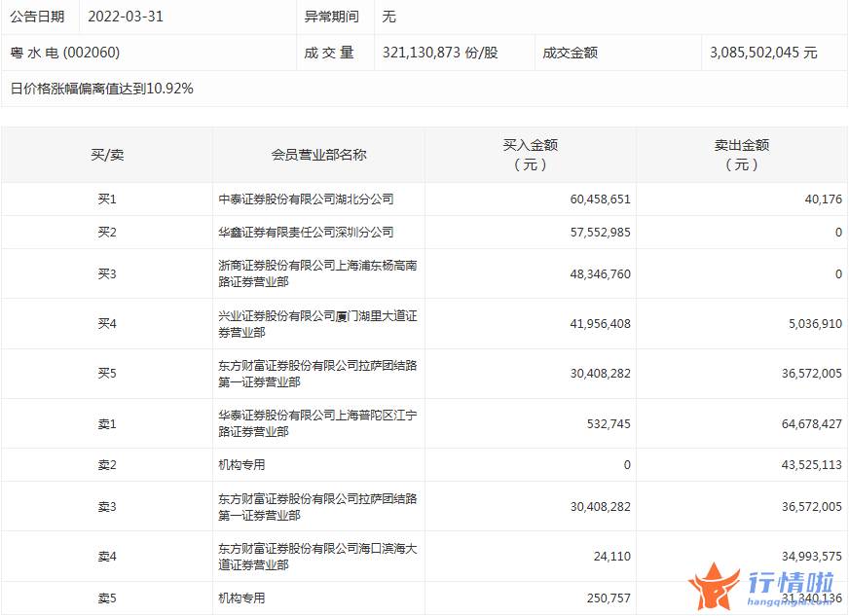Select sell amount 43,525,113
The width and height of the screenshot is (849, 616).
coord(811,465)
